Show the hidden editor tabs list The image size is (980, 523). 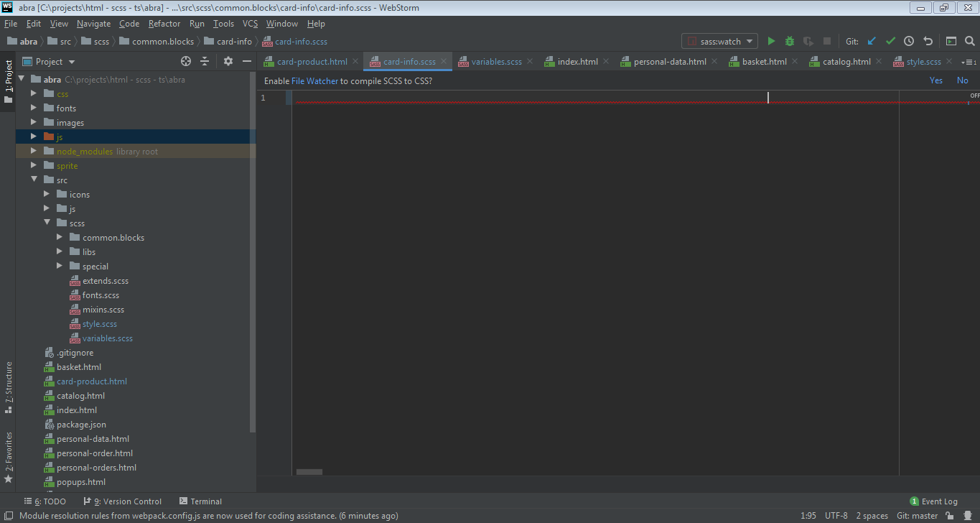tap(969, 62)
